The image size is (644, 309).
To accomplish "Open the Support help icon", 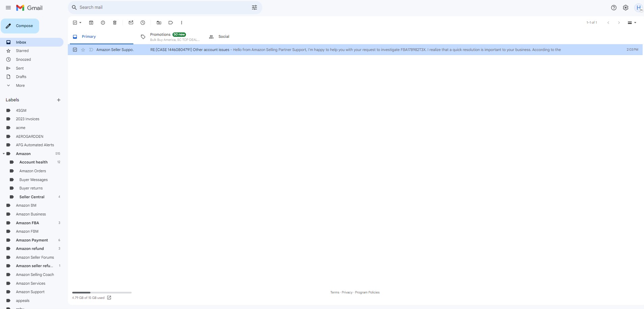I will tap(614, 7).
